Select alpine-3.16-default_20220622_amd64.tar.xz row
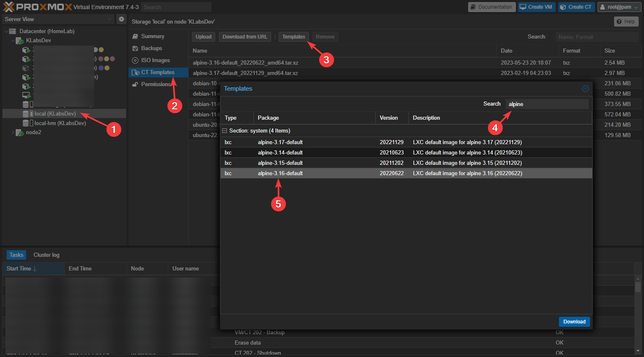Viewport: 644px width, 357px height. point(415,63)
